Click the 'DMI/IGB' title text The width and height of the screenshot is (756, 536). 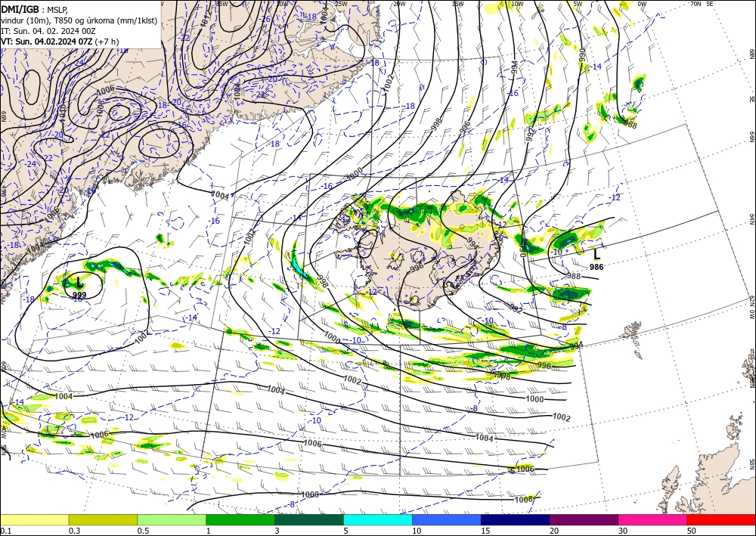click(x=20, y=8)
